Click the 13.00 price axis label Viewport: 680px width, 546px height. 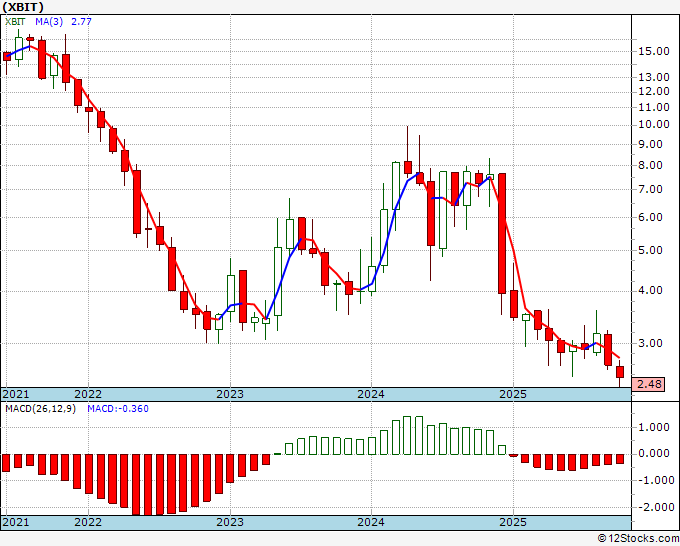(653, 77)
